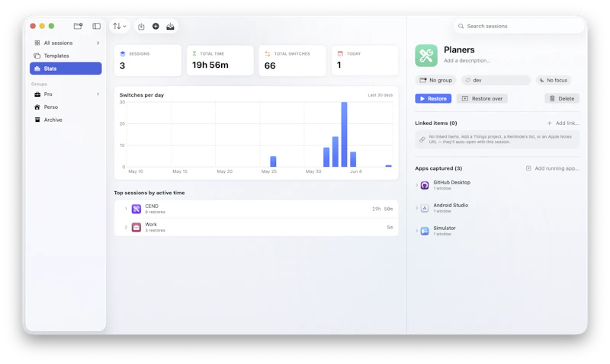Click the Apps captured (3) heading

tap(438, 168)
